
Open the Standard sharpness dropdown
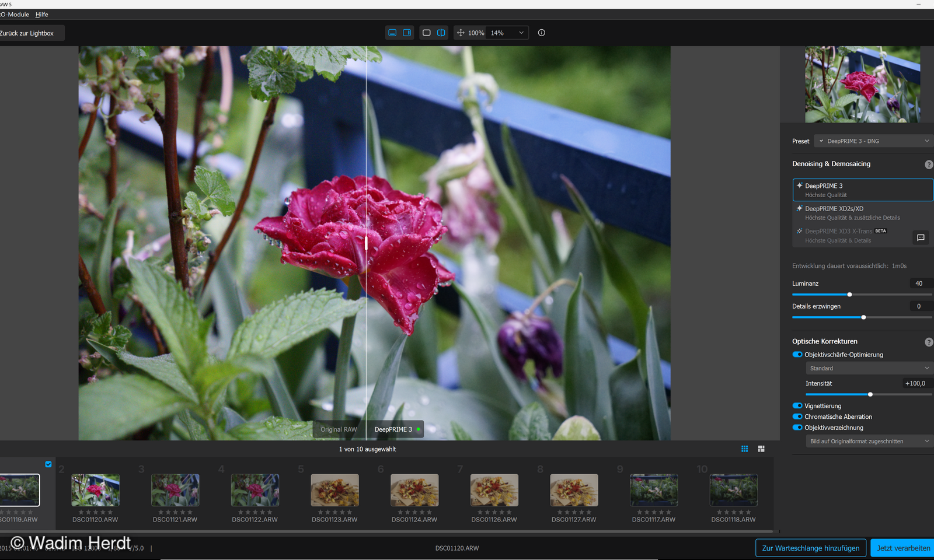[869, 368]
